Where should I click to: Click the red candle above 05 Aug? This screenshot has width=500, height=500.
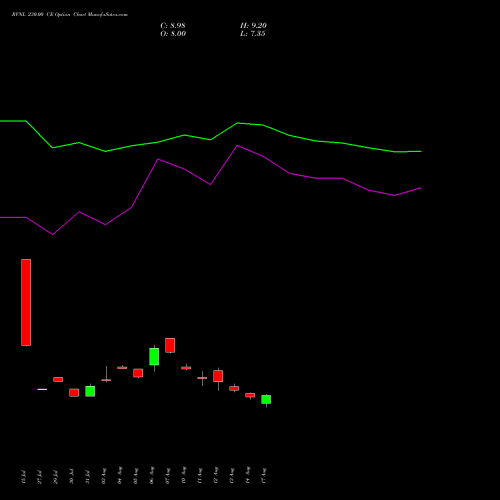[138, 373]
